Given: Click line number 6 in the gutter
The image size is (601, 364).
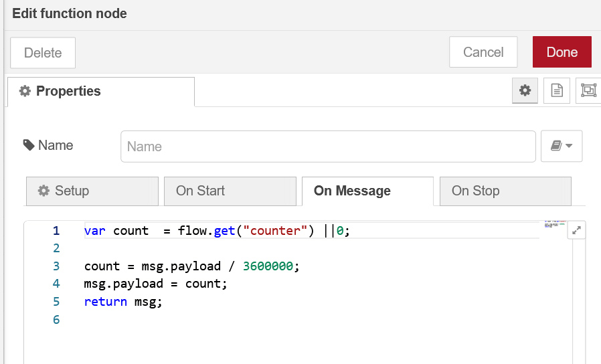Looking at the screenshot, I should 56,320.
